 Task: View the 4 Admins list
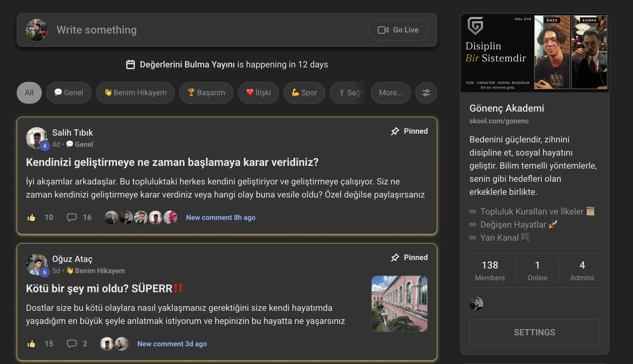tap(582, 270)
